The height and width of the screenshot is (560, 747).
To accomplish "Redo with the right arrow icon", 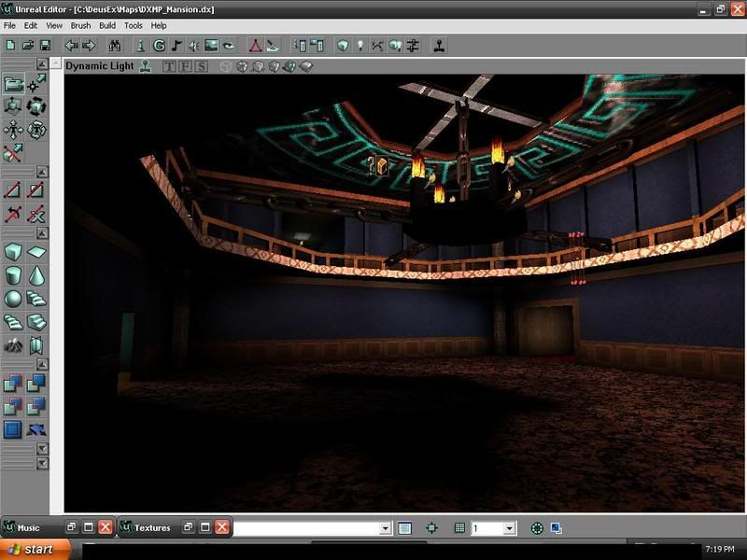I will [x=89, y=46].
